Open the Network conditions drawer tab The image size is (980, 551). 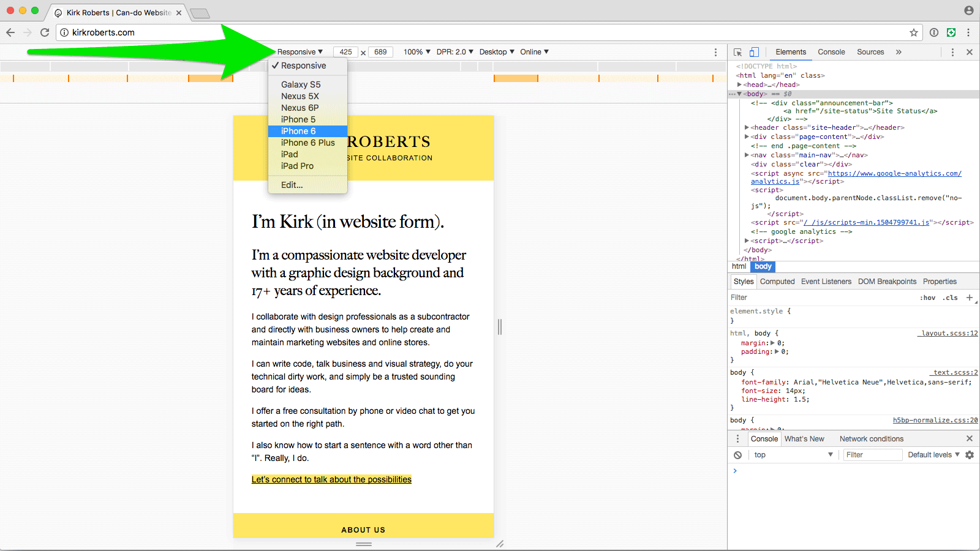872,439
